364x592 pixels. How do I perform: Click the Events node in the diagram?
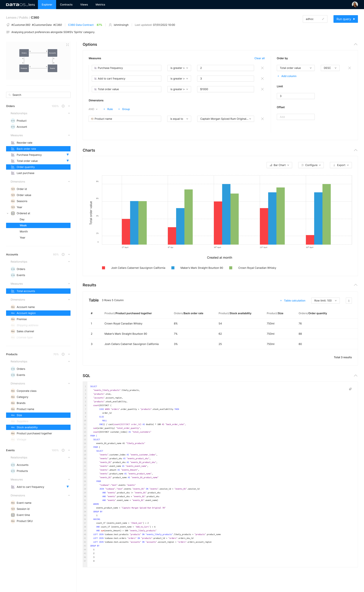53,68
